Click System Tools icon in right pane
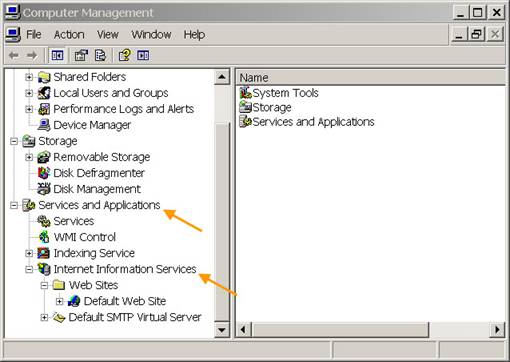This screenshot has height=362, width=510. click(x=246, y=93)
